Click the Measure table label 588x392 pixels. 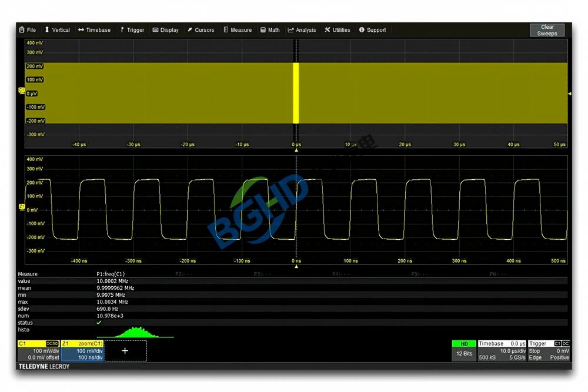[x=28, y=274]
